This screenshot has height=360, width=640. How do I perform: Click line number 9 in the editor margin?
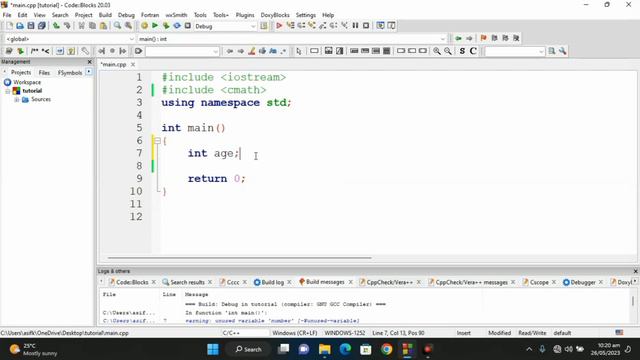[139, 179]
